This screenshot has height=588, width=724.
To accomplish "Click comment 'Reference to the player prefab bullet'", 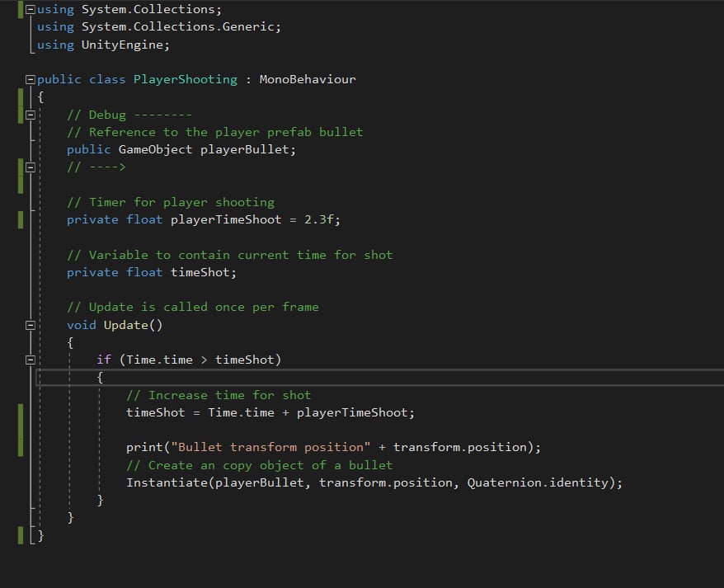I will tap(226, 132).
